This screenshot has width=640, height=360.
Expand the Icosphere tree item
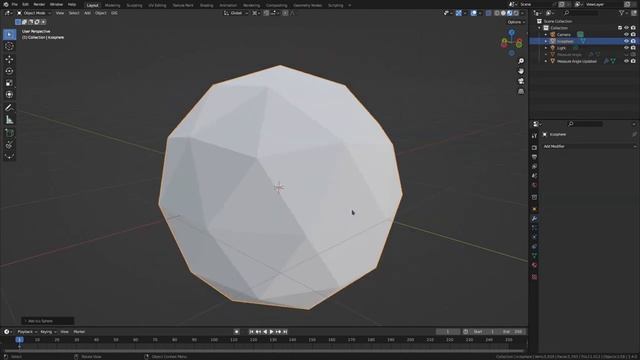[x=546, y=41]
